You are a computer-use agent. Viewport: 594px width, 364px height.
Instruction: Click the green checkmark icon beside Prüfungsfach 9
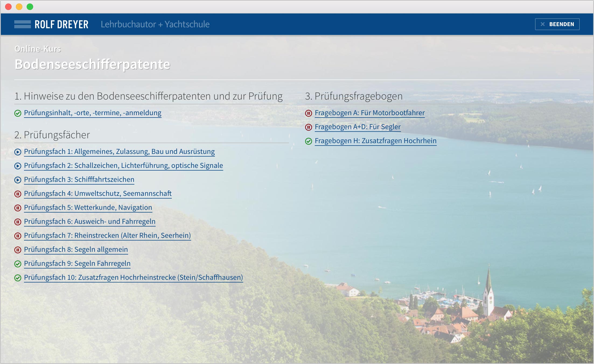pos(18,264)
